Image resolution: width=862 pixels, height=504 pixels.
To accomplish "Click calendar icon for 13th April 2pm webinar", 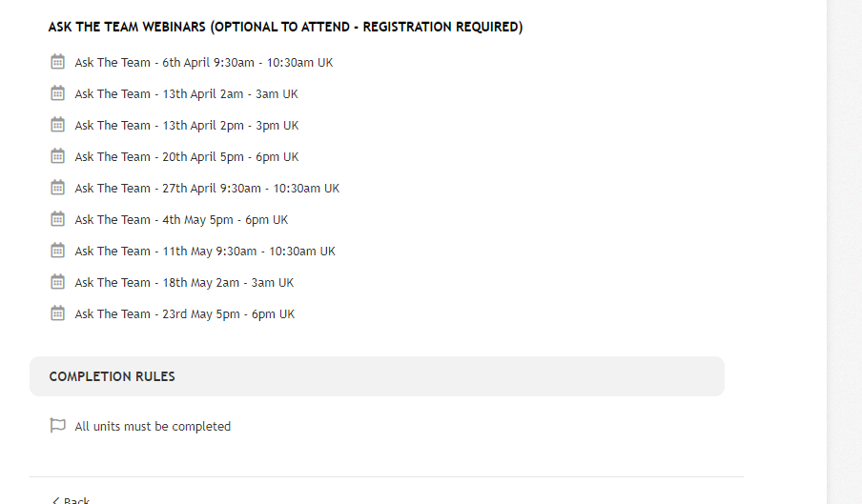I will [58, 124].
